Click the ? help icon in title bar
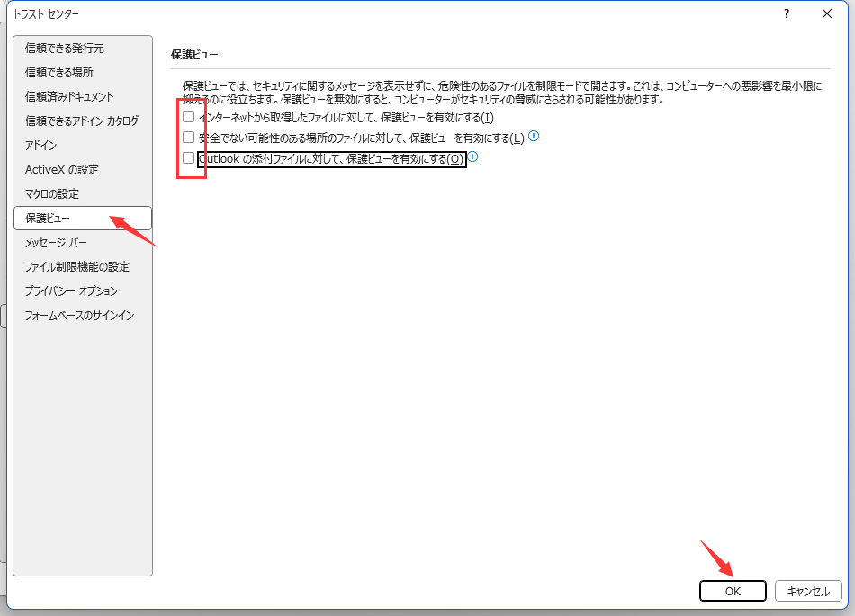855x616 pixels. click(786, 13)
